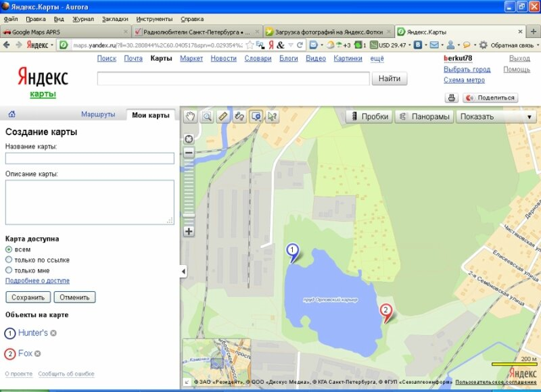Open the Файл menu
Image resolution: width=541 pixels, height=392 pixels.
[x=11, y=19]
